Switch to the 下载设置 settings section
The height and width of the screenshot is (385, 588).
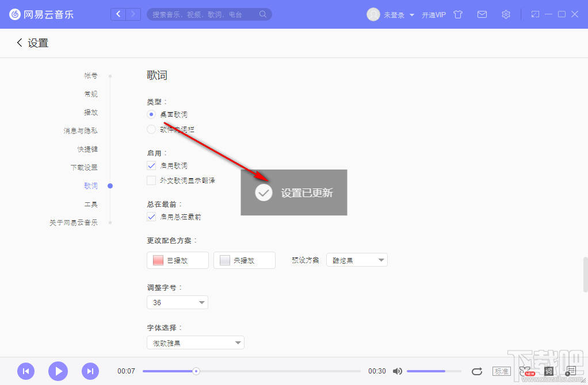[87, 167]
